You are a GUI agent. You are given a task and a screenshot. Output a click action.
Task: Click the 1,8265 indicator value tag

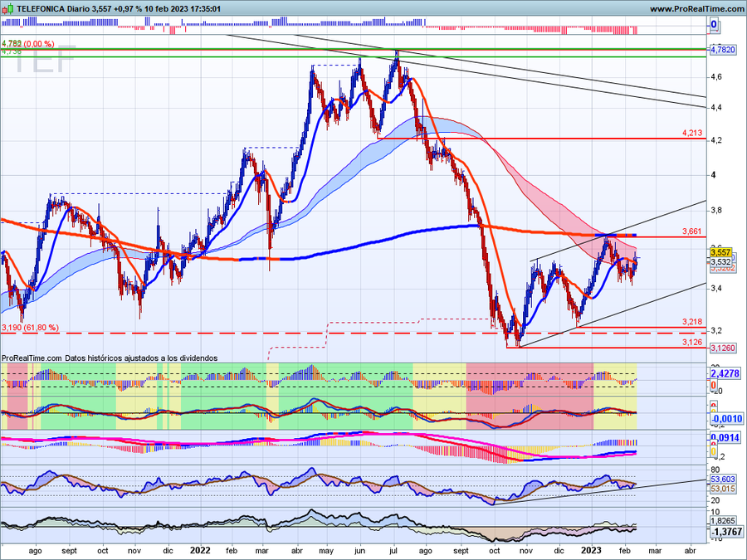point(723,521)
